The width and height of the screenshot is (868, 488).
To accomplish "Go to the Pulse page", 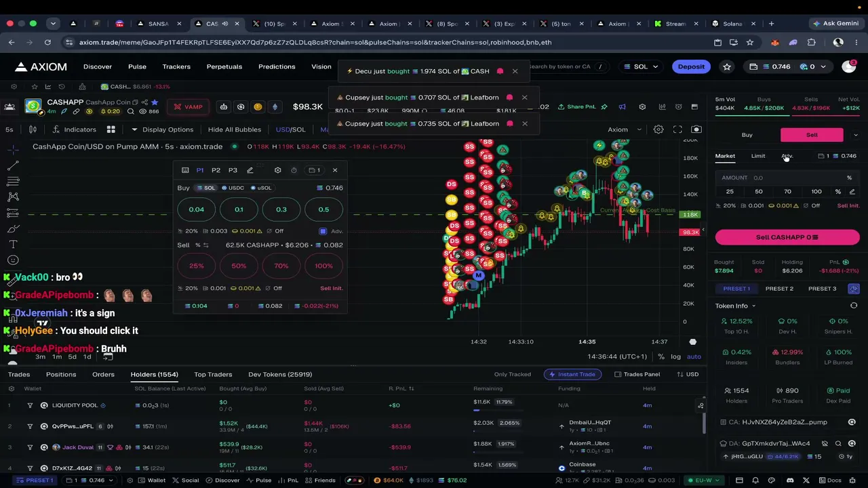I will [x=137, y=66].
